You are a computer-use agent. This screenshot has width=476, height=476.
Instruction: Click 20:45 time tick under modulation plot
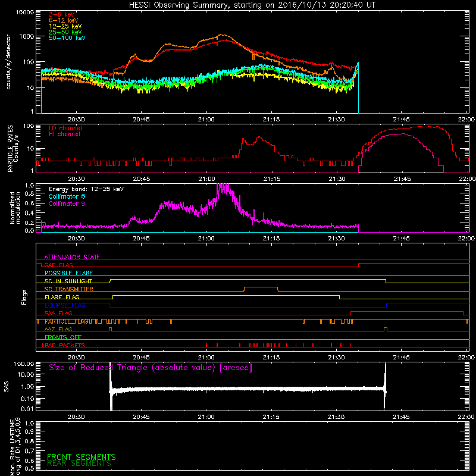pos(141,239)
